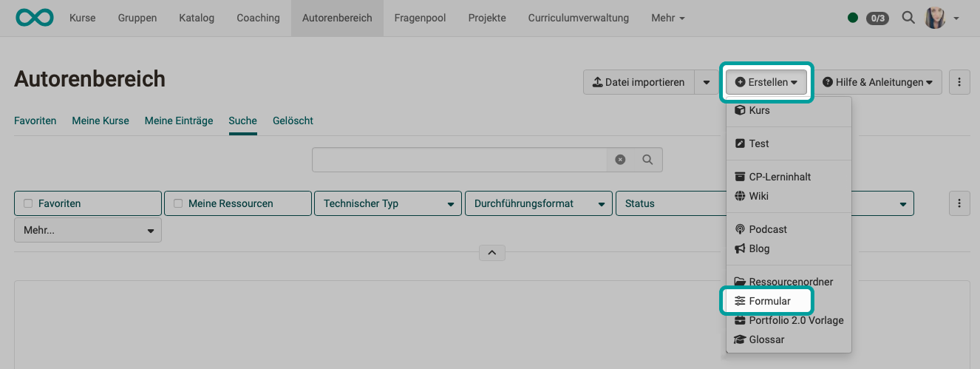
Task: Open the Technischer Typ filter dropdown
Action: (x=388, y=203)
